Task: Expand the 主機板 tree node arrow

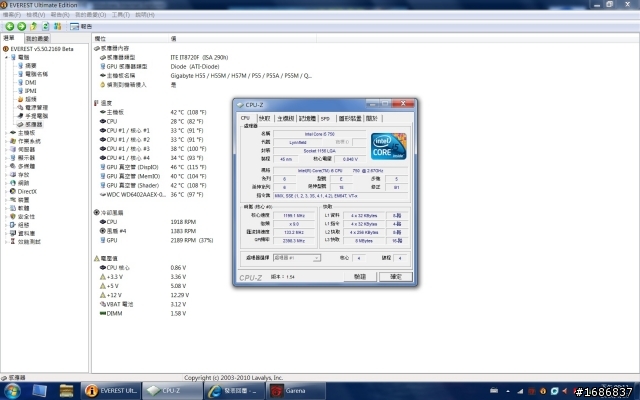Action: click(x=7, y=133)
